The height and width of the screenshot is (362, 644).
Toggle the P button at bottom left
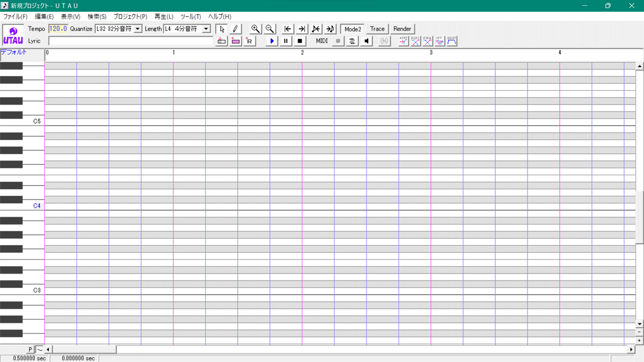pos(31,350)
